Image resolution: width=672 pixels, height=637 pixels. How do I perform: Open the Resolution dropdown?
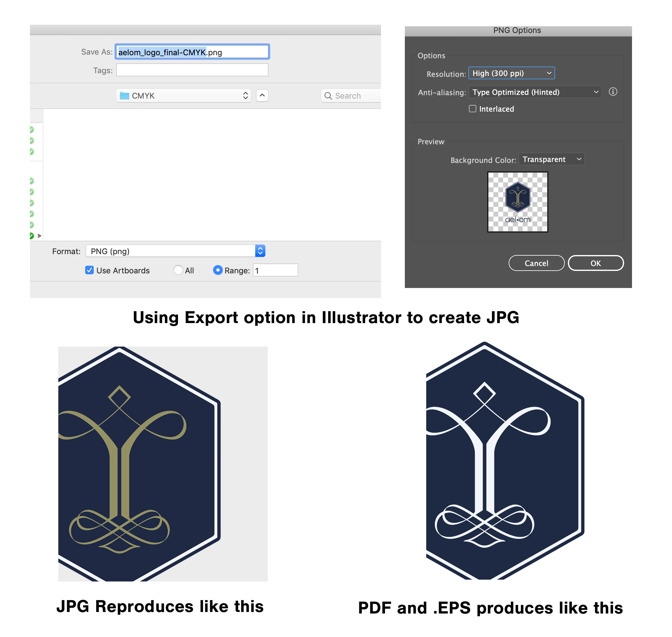click(511, 73)
